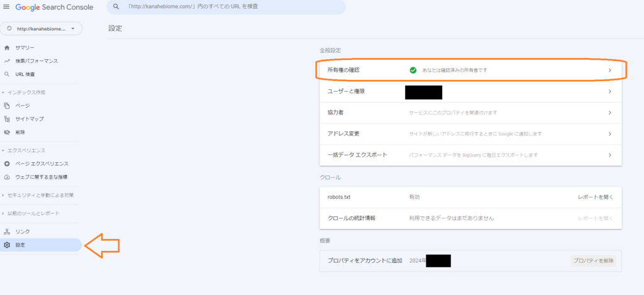Screen dimensions: 644x295
Task: Open the robots.txt レポートを開く link
Action: click(595, 197)
